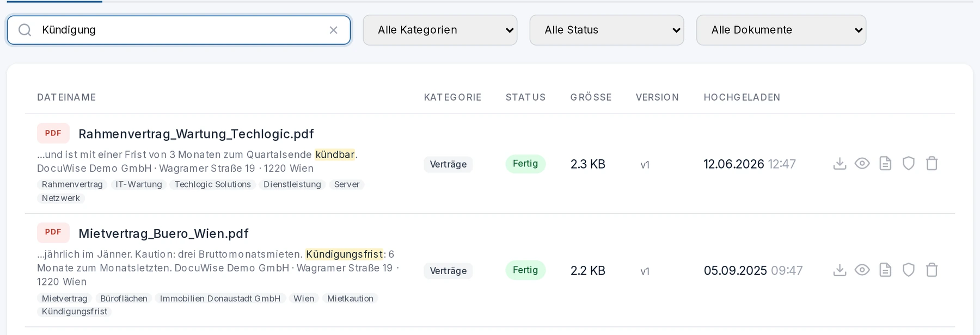The width and height of the screenshot is (980, 335).
Task: Open the Alle Kategorien dropdown
Action: pos(440,30)
